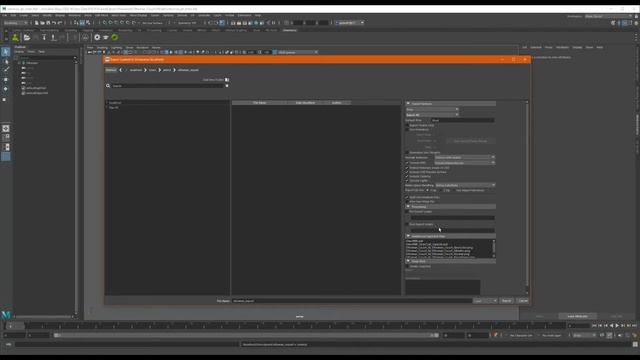The height and width of the screenshot is (360, 640).
Task: Collapse the Additional Export Files section
Action: [x=408, y=236]
